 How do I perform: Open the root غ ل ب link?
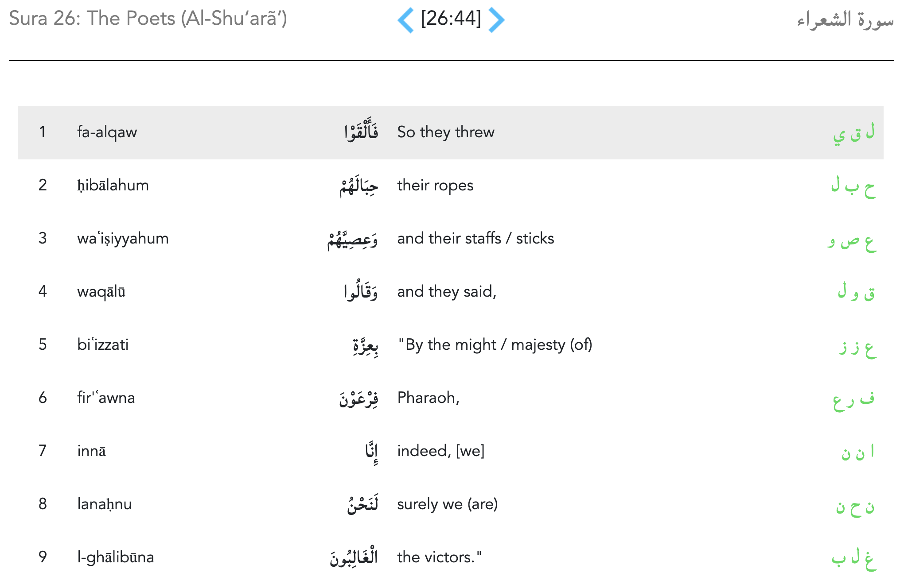click(x=853, y=558)
